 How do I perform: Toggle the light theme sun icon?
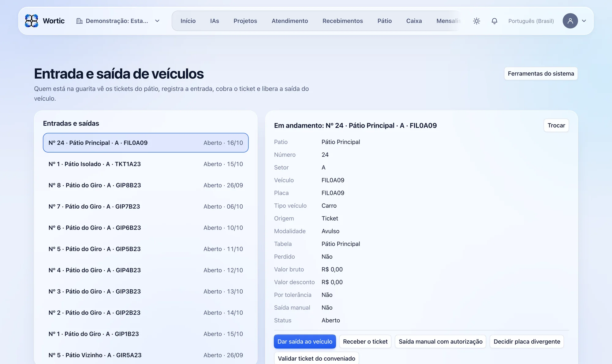476,21
